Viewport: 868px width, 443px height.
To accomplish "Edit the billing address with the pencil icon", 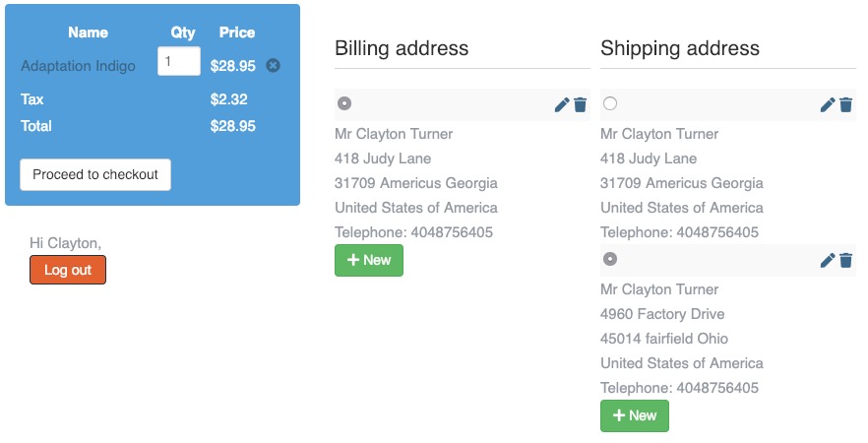I will [562, 104].
